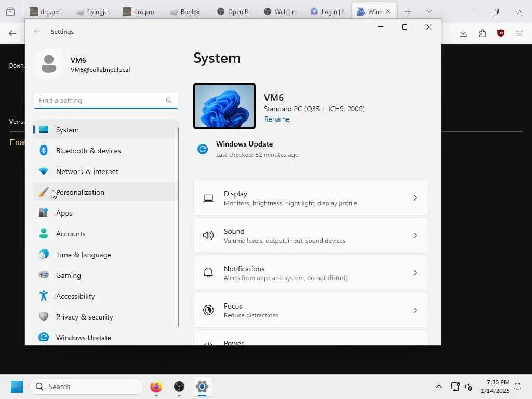Click the Windows Update sync icon in System page

pos(203,149)
